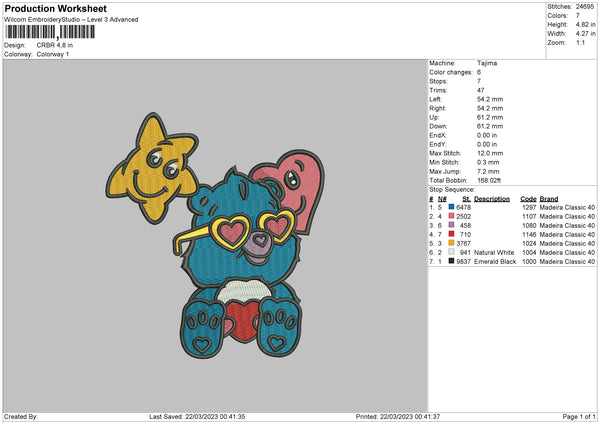Viewport: 600px width, 424px height.
Task: Click the 'Code' column header
Action: pyautogui.click(x=528, y=199)
